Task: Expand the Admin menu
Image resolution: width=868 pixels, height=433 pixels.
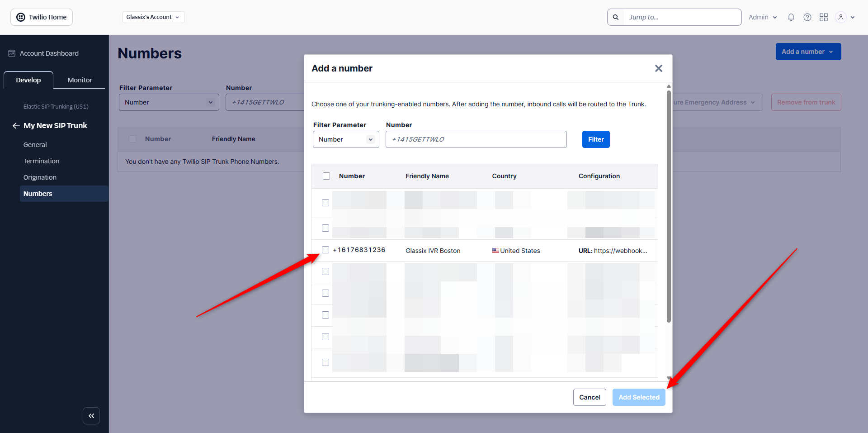Action: (763, 17)
